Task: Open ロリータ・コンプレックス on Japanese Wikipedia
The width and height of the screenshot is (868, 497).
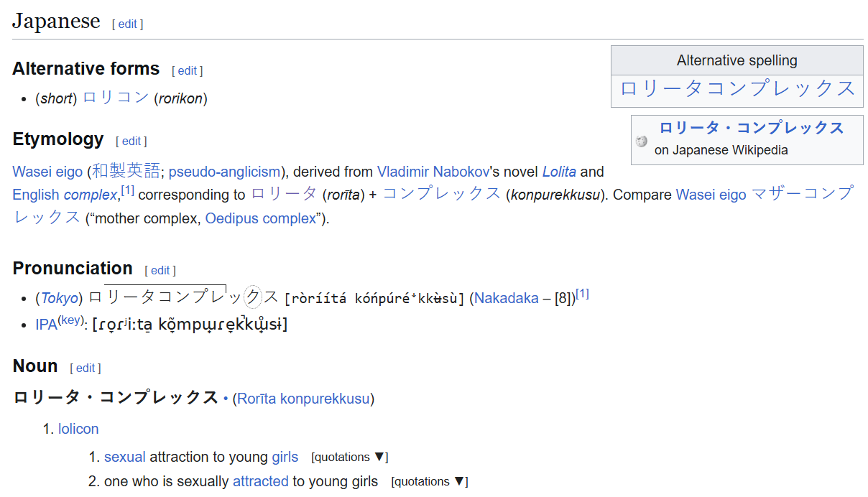Action: point(752,128)
